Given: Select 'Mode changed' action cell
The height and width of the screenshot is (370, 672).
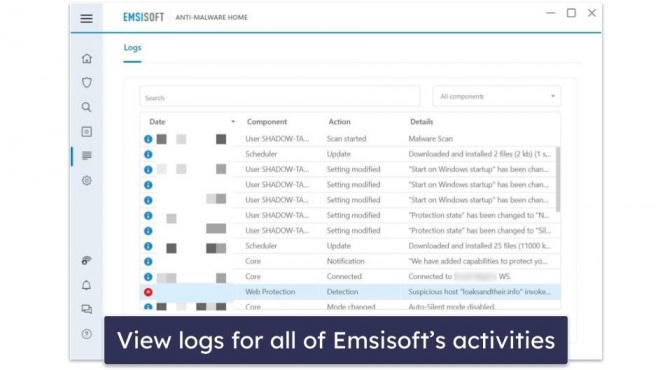Looking at the screenshot, I should [x=351, y=307].
